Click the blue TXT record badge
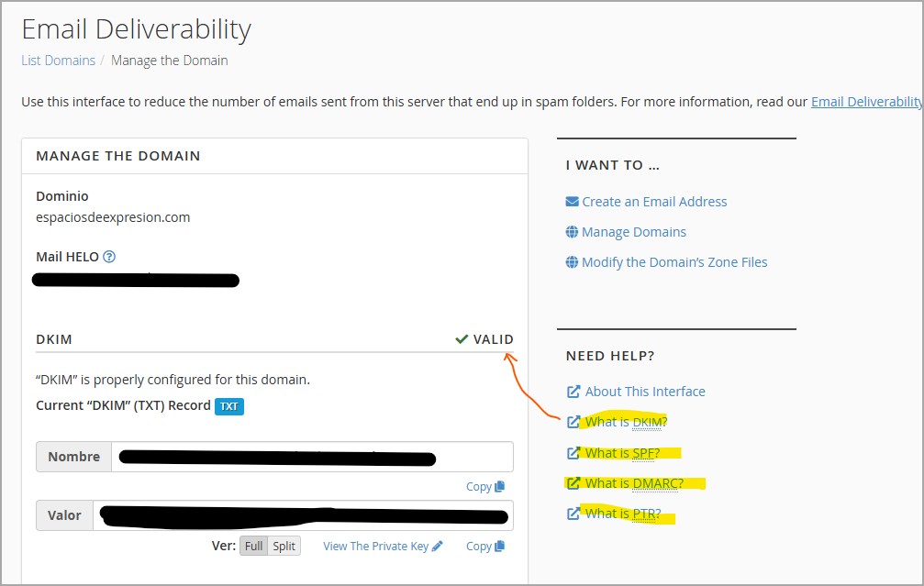Screen dimensions: 924x586 pyautogui.click(x=229, y=406)
